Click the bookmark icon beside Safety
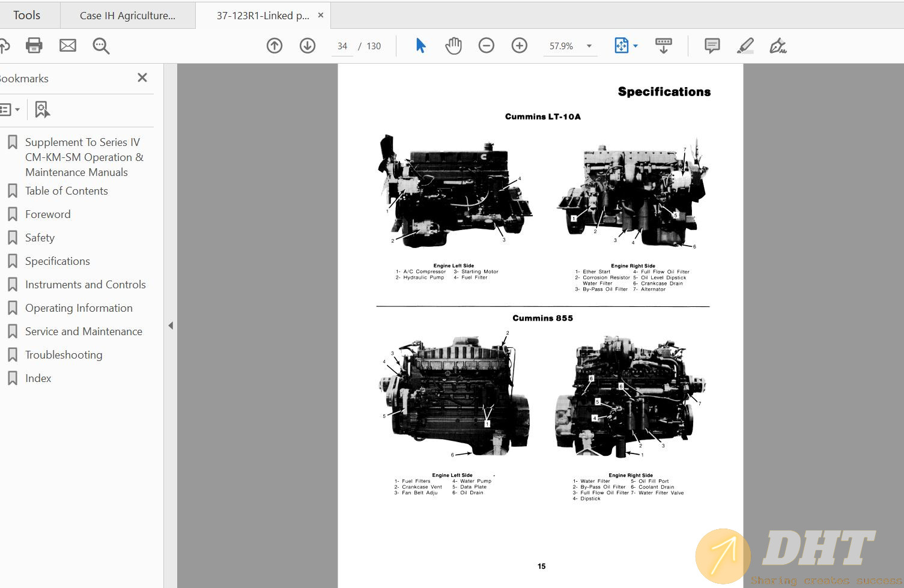 (x=12, y=238)
